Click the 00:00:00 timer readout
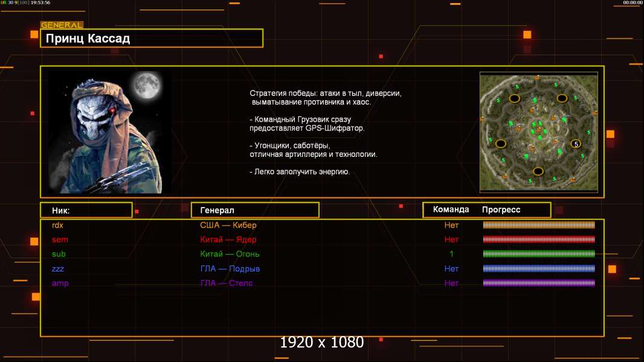Screen dimensions: 644x362 (633, 2)
